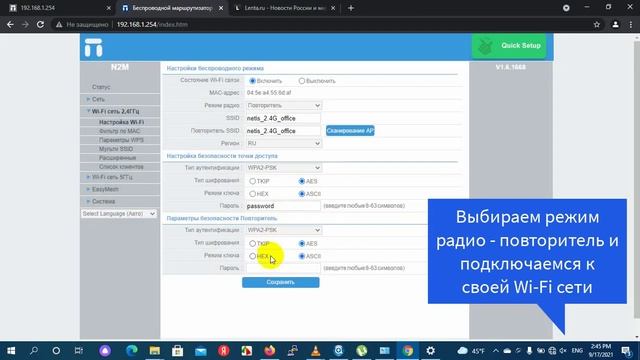Open Расширенные sidebar item
This screenshot has height=360, width=640.
pyautogui.click(x=118, y=158)
